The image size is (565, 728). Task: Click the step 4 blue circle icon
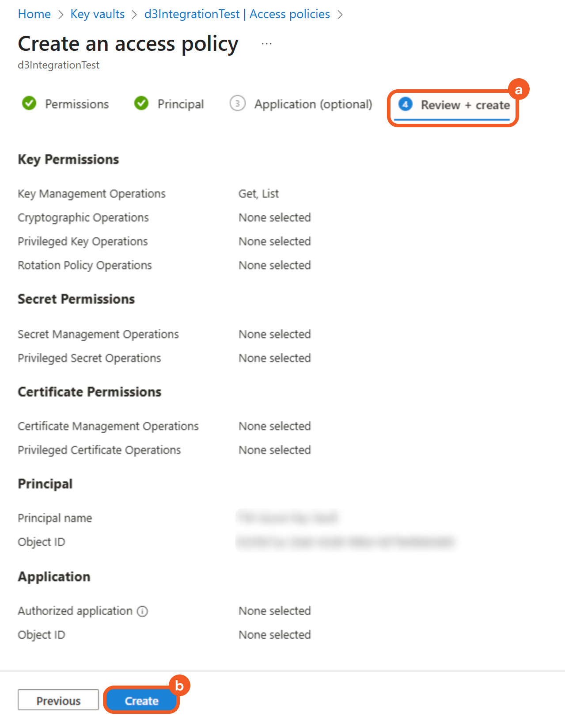click(x=406, y=105)
